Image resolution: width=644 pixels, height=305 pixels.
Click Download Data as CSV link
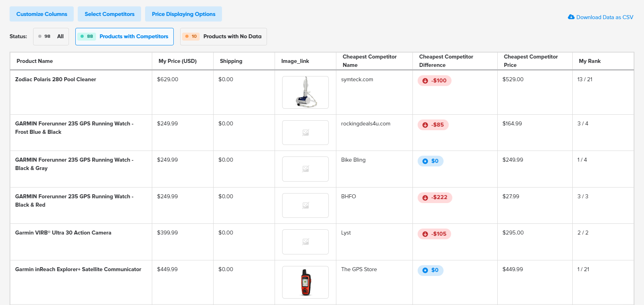pyautogui.click(x=605, y=17)
